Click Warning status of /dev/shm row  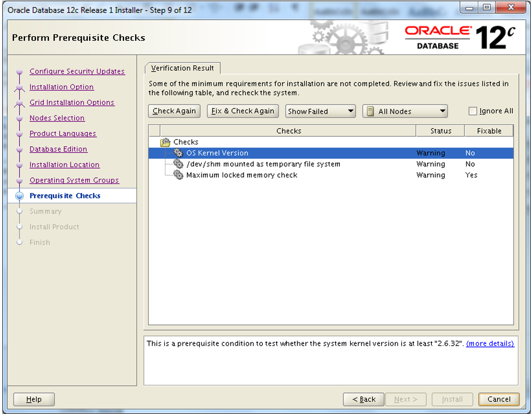[431, 164]
